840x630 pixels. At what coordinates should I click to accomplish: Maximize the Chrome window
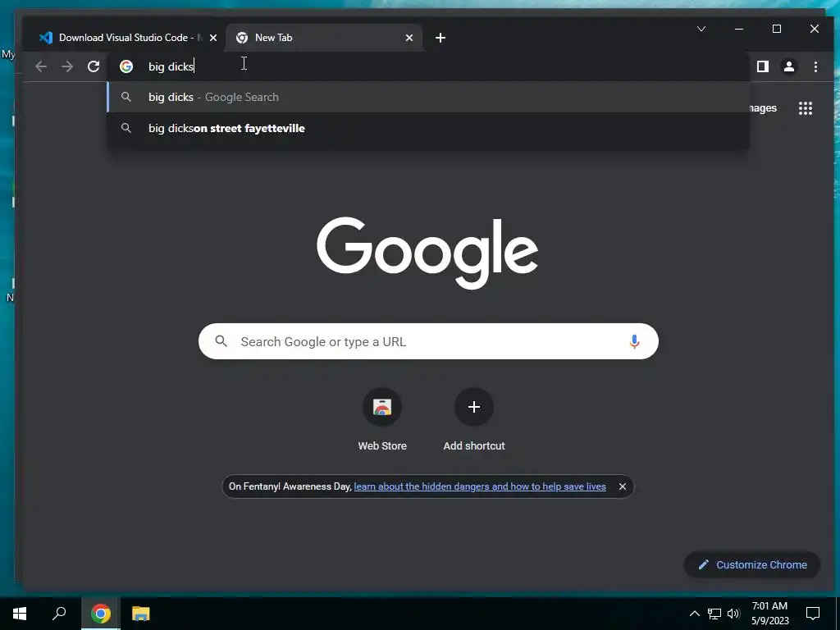point(777,29)
